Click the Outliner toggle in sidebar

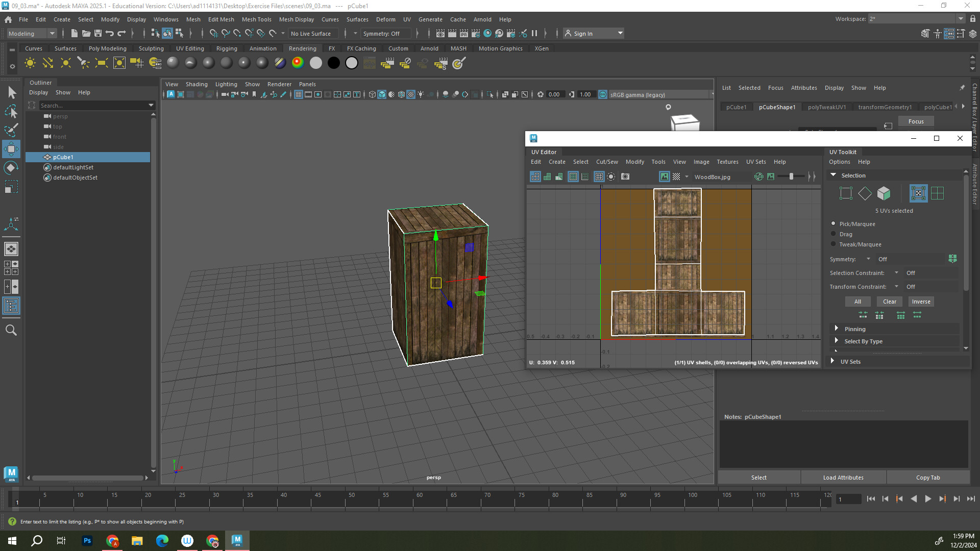point(11,306)
